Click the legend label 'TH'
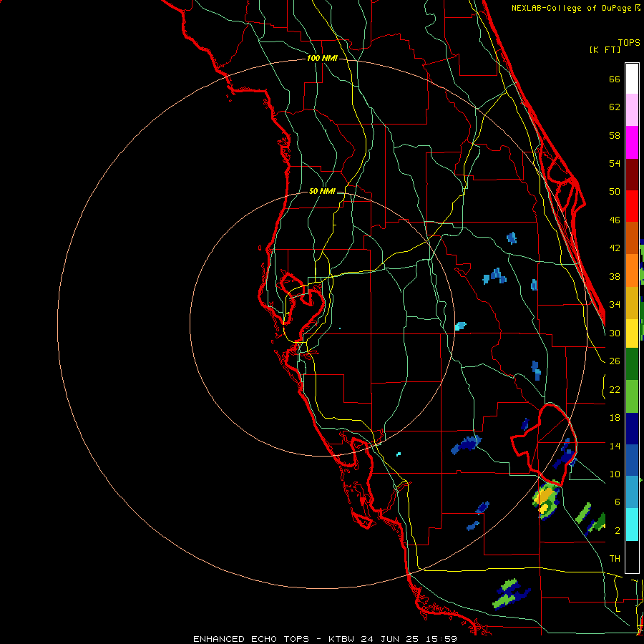This screenshot has height=644, width=644. 615,559
